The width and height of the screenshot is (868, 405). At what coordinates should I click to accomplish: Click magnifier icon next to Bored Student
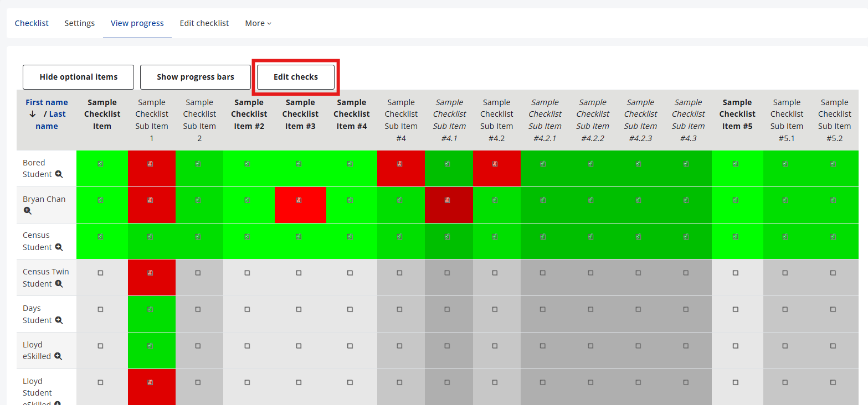coord(59,174)
